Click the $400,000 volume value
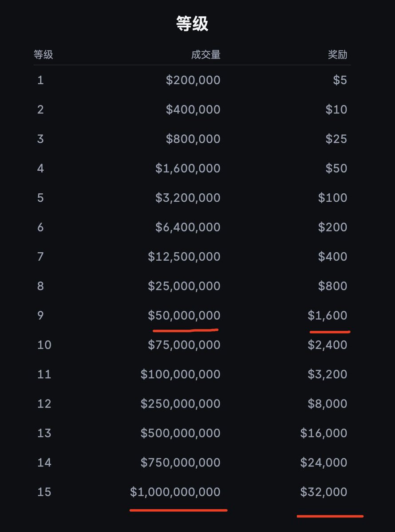 (193, 110)
